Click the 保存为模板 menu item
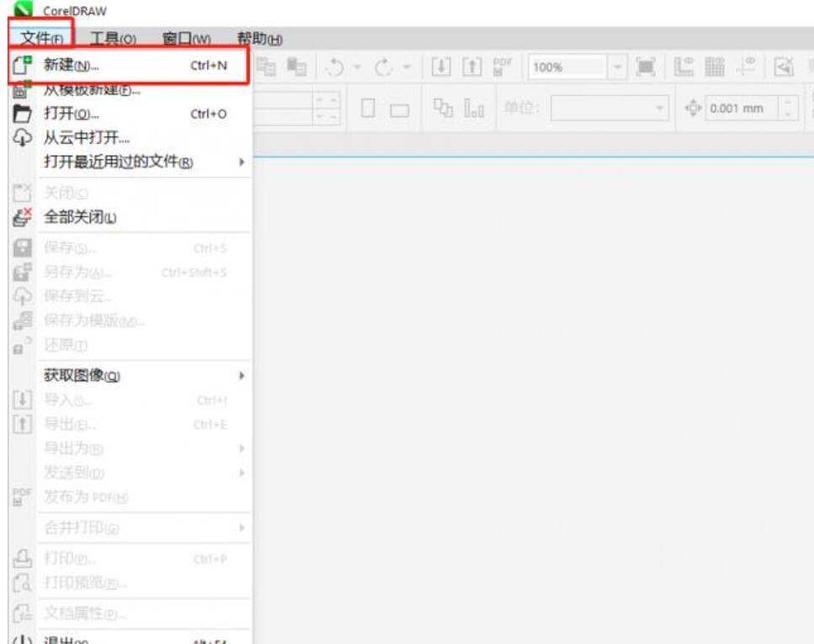 click(130, 321)
